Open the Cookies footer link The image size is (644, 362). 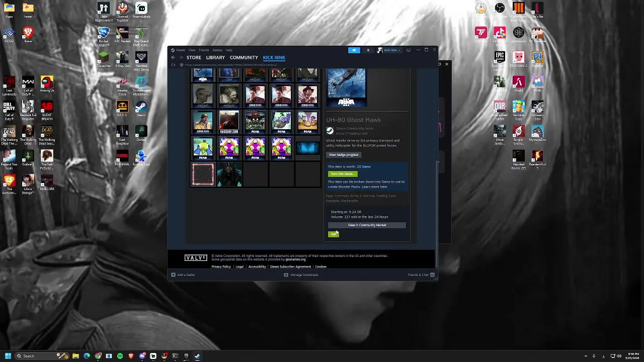[320, 266]
